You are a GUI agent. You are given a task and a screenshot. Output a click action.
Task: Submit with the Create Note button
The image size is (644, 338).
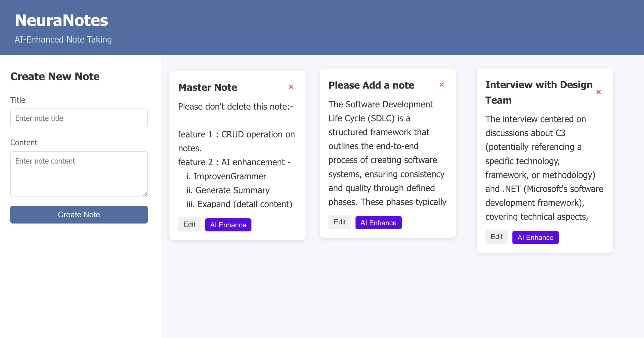coord(79,215)
